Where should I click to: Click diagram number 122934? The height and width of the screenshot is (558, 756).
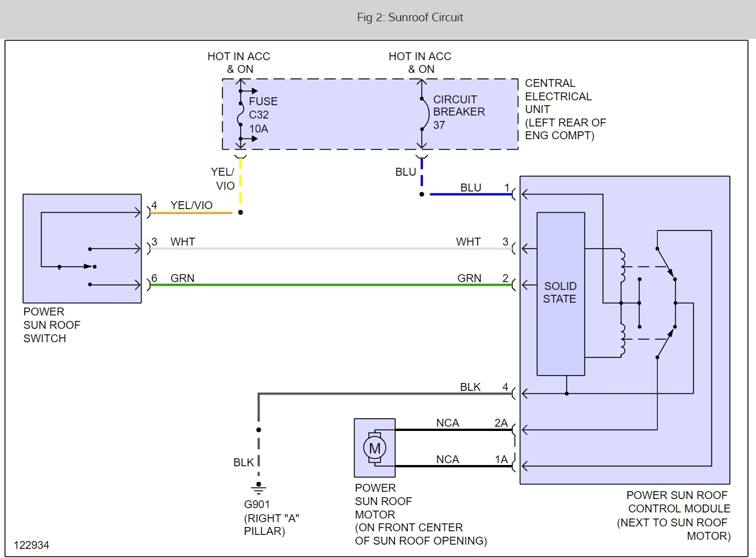[x=32, y=544]
